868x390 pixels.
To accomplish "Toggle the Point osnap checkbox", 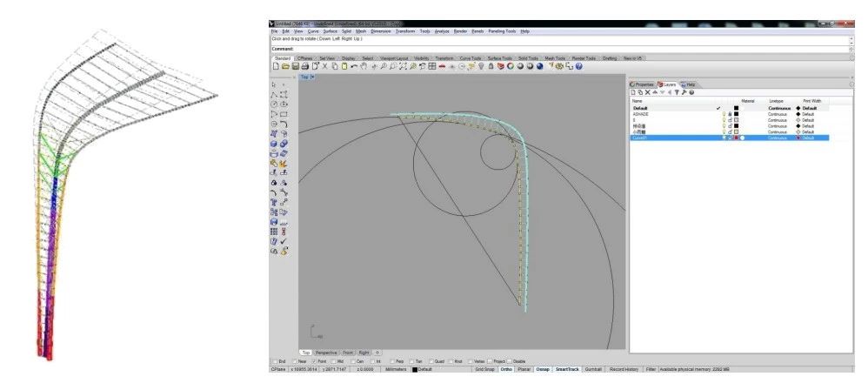I will (314, 361).
